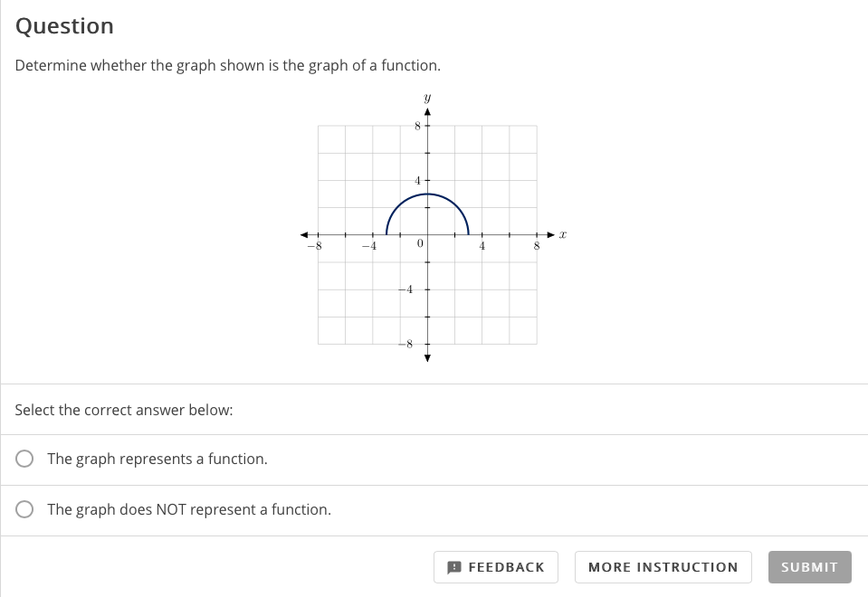Click the 'Select the correct answer below' text

123,410
